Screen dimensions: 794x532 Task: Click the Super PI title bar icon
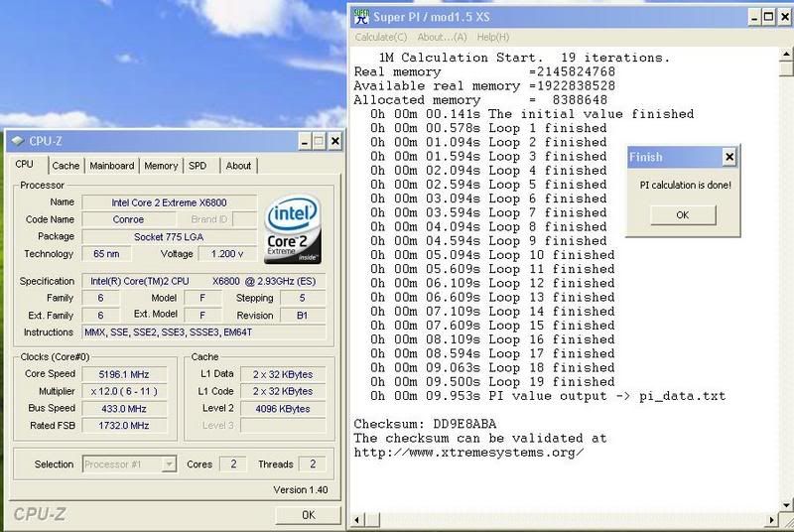click(361, 16)
